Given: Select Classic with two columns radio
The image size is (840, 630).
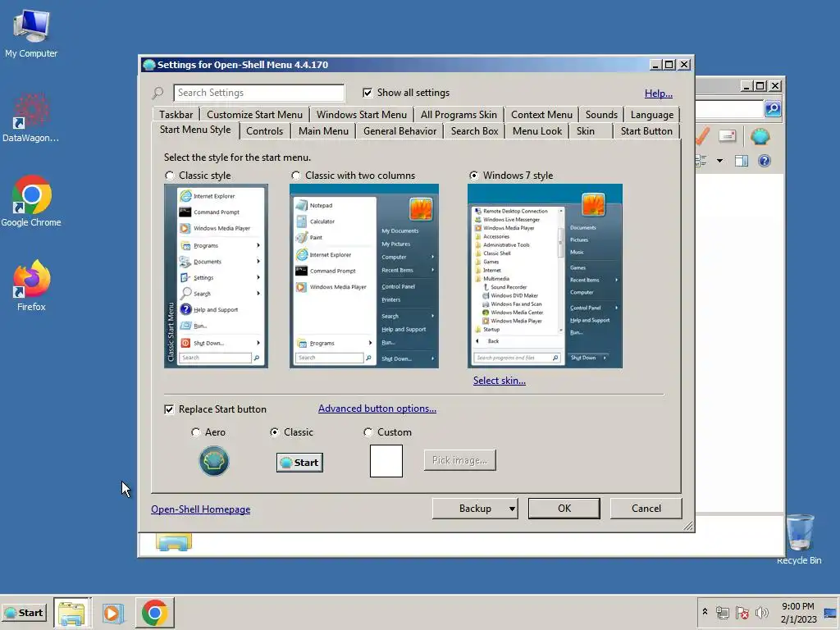Looking at the screenshot, I should pos(295,176).
